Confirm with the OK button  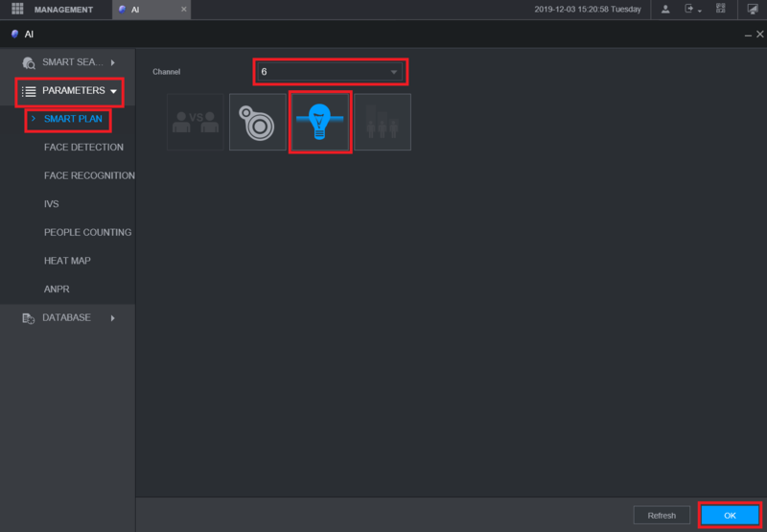(x=730, y=516)
